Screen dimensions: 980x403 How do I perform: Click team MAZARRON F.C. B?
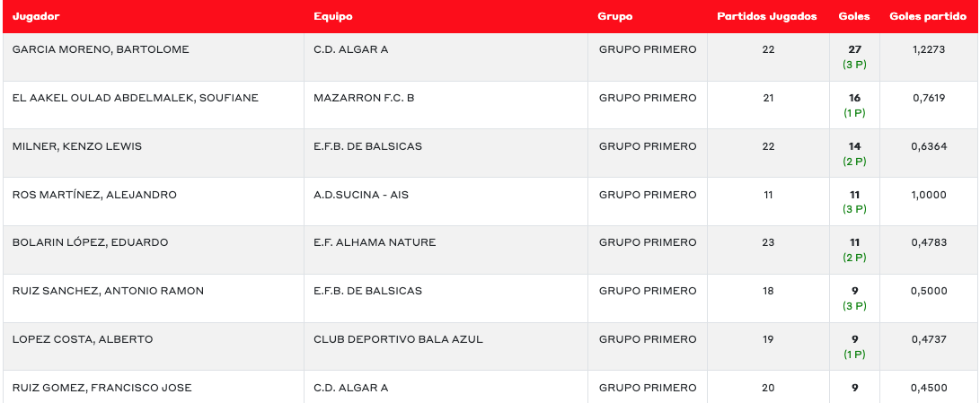pyautogui.click(x=364, y=98)
